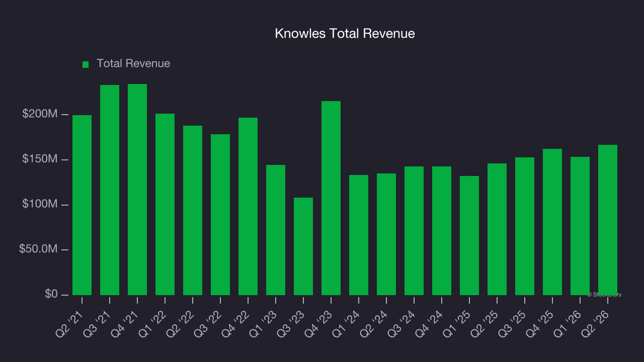Select the shortest bar, Q3 '23
Image resolution: width=644 pixels, height=362 pixels.
click(303, 246)
